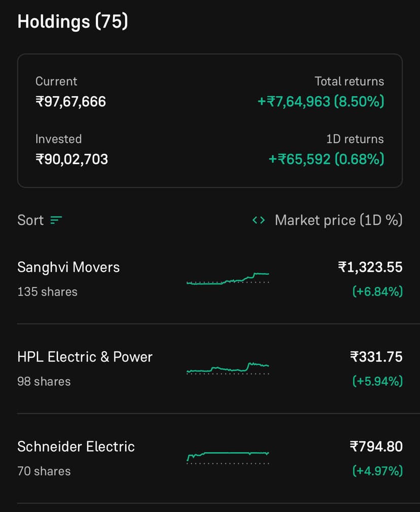The width and height of the screenshot is (420, 512).
Task: Tap the HPL Electric & Power sparkline chart
Action: pyautogui.click(x=228, y=368)
